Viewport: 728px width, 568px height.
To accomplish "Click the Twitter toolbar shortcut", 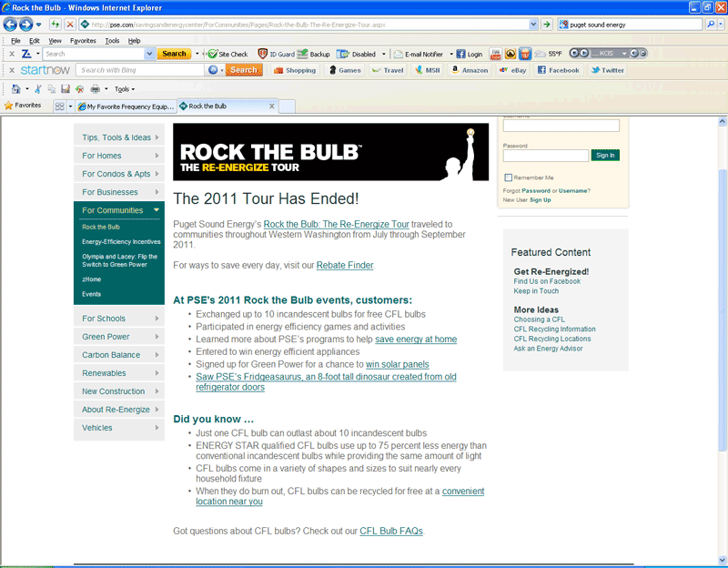I will tap(606, 70).
